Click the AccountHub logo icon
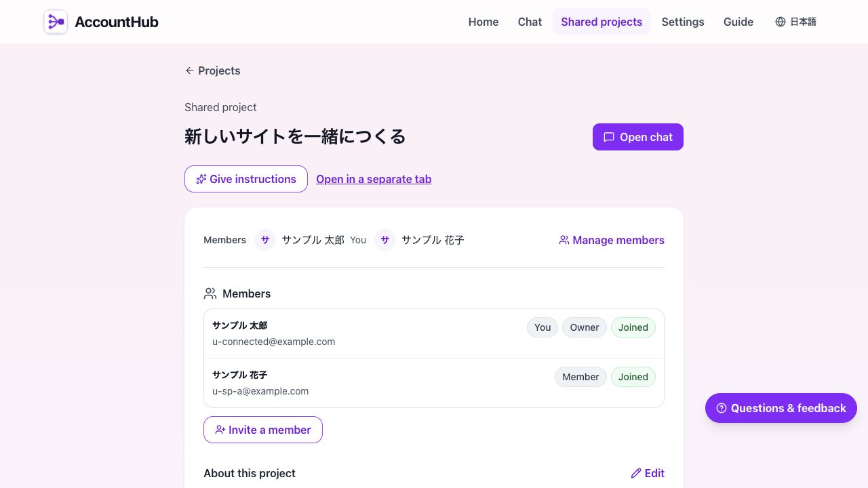This screenshot has height=488, width=868. [x=56, y=22]
